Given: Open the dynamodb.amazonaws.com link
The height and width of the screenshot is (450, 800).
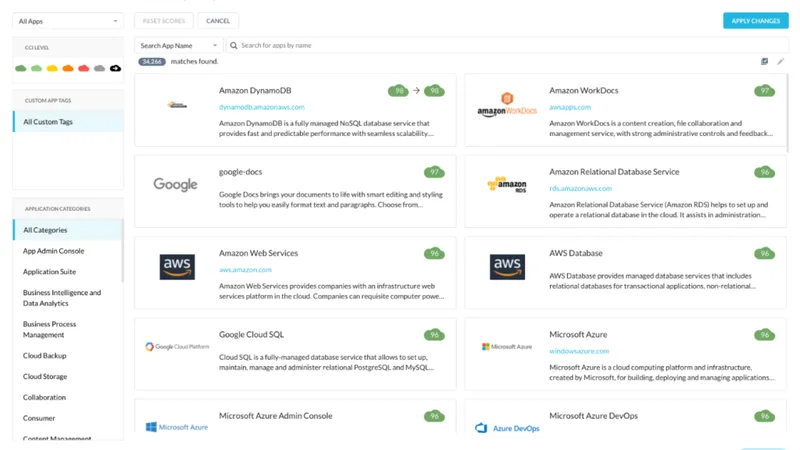Looking at the screenshot, I should click(262, 107).
